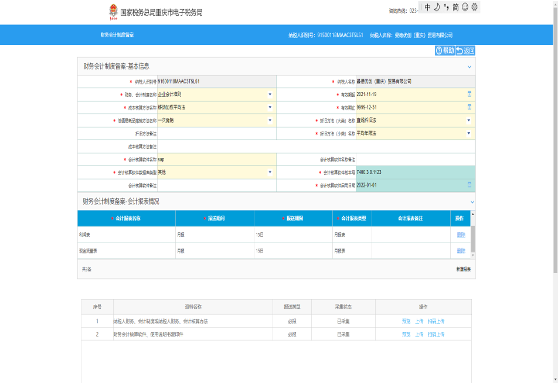Open calendar icon for date 2021-11-10
Viewport: 558px width, 384px height.
(469, 94)
